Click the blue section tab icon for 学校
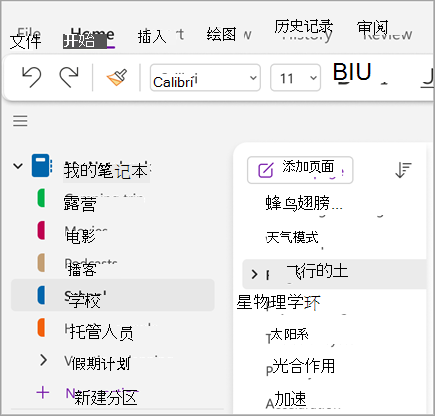The image size is (435, 416). [x=41, y=295]
